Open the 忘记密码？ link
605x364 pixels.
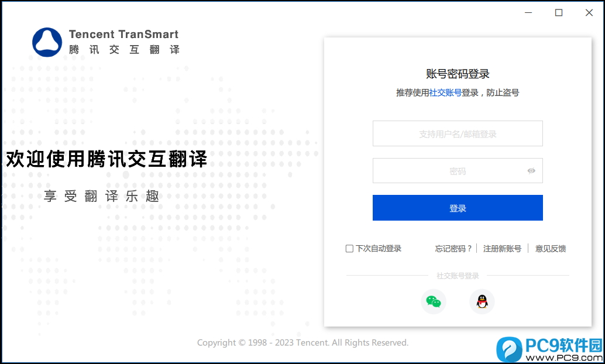(453, 249)
